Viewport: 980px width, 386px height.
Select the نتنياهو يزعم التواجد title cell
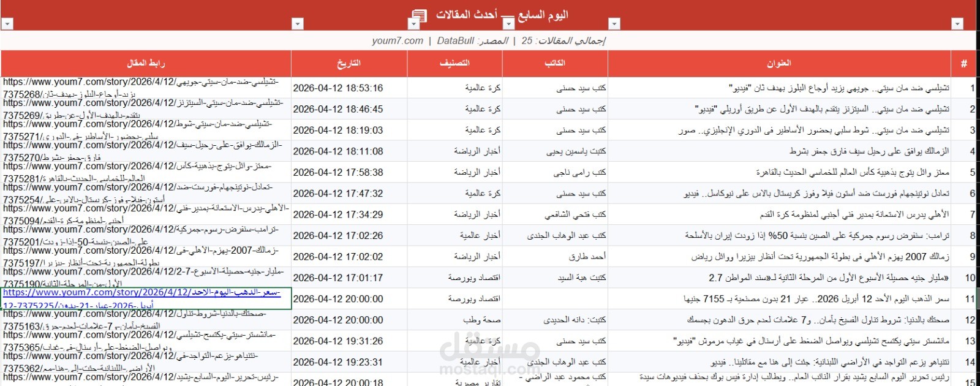pyautogui.click(x=779, y=362)
